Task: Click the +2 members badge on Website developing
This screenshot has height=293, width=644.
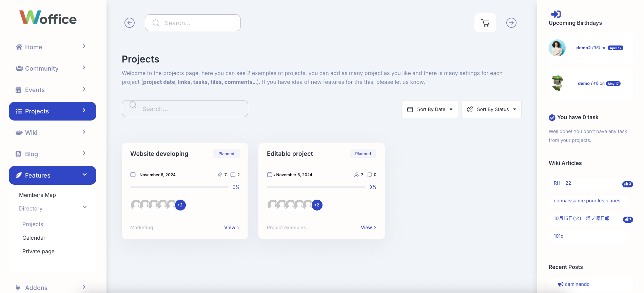Action: [180, 205]
